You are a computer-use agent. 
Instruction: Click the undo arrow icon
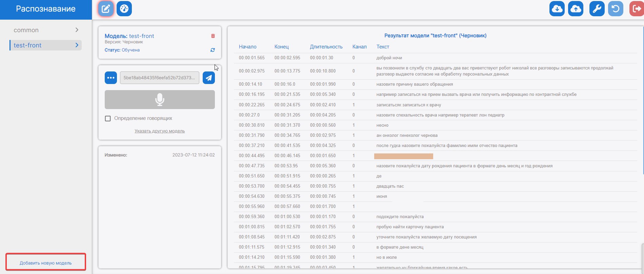(x=616, y=9)
